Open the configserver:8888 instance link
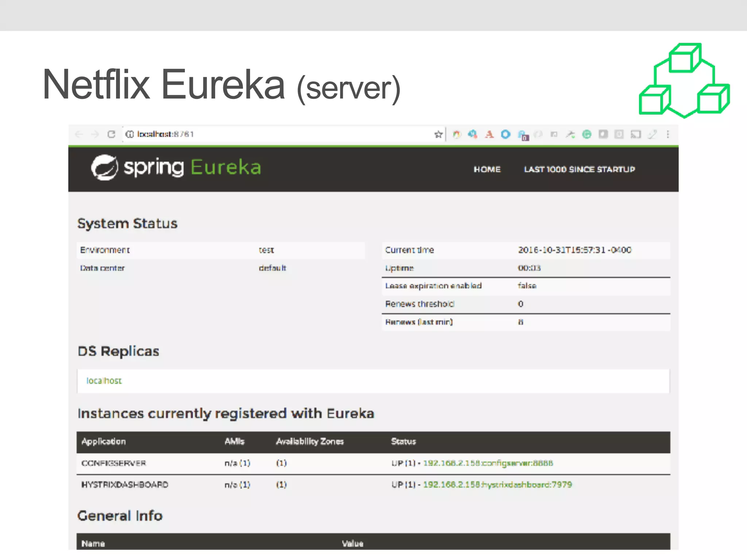747x560 pixels. point(488,463)
